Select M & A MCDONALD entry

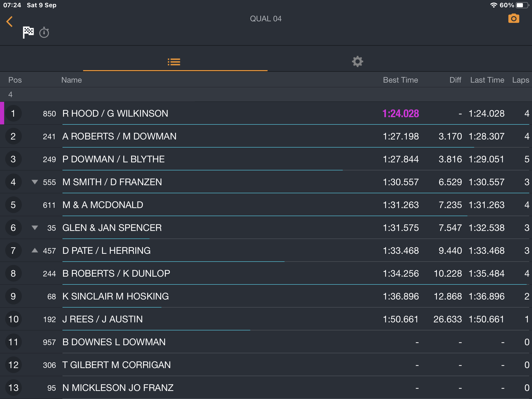click(266, 205)
